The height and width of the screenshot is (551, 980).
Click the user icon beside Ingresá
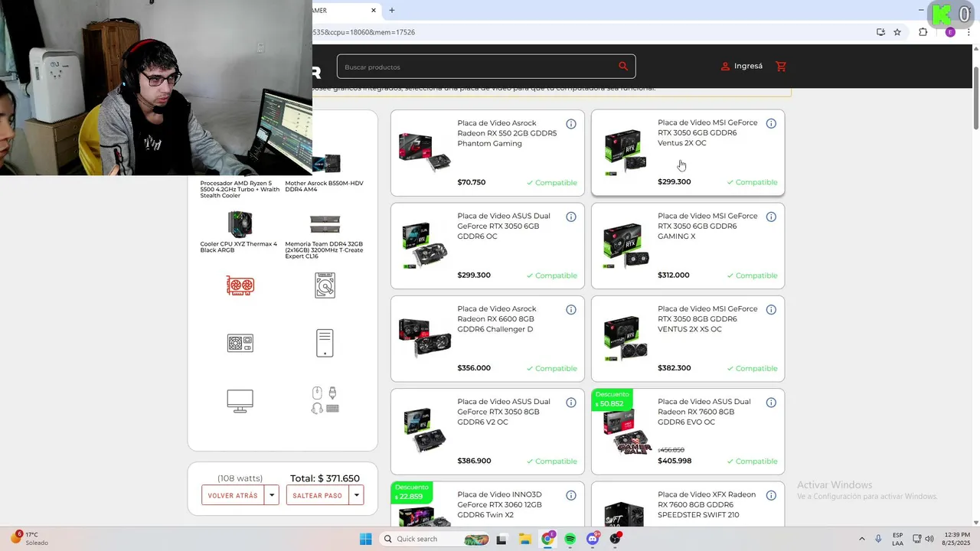click(725, 67)
